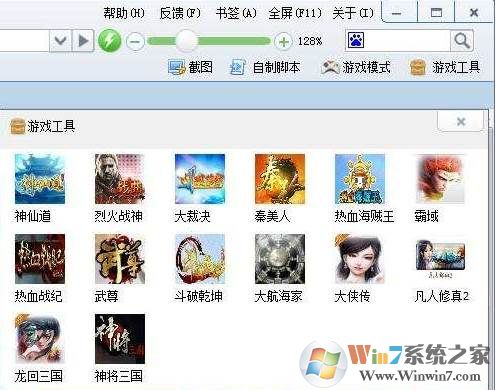Screen dimensions: 497x390
Task: Expand the address bar dropdown arrow
Action: coord(60,41)
